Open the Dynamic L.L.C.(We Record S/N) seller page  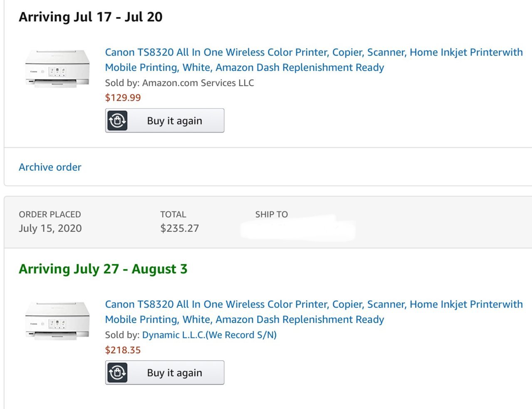tap(209, 335)
